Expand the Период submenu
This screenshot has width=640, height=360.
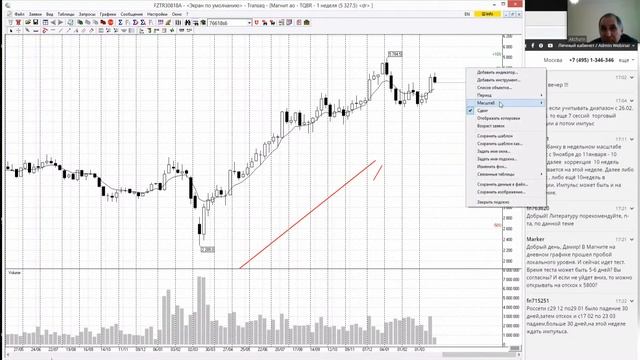pyautogui.click(x=506, y=95)
